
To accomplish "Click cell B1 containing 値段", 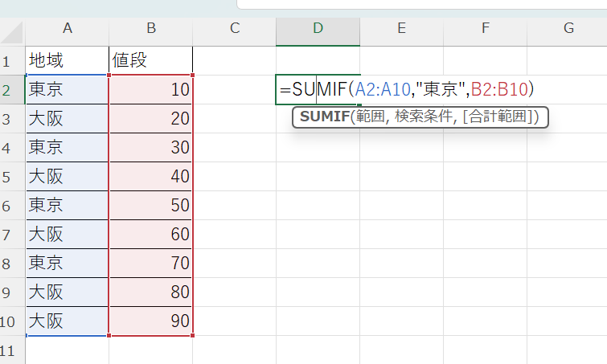I will tap(150, 60).
